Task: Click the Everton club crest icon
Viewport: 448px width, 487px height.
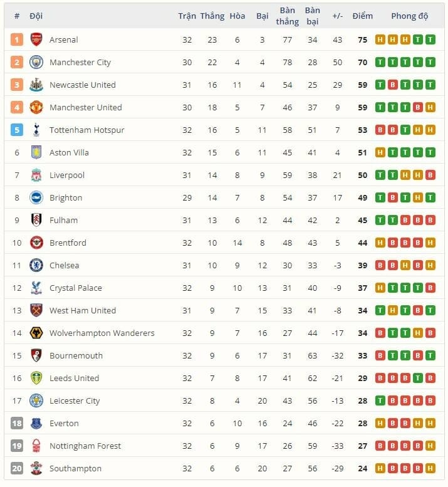Action: 36,423
